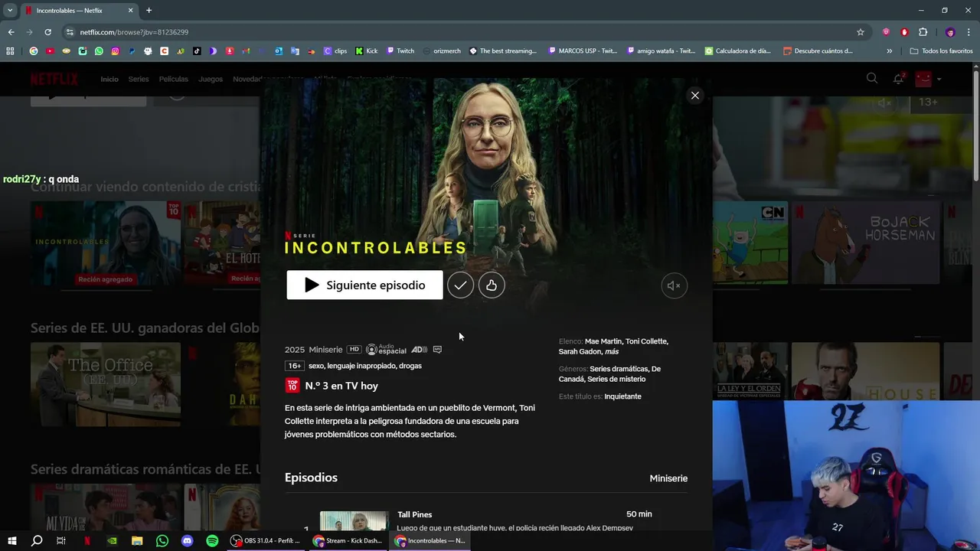This screenshot has height=551, width=980.
Task: Click the 16+ maturity rating badge
Action: point(294,366)
